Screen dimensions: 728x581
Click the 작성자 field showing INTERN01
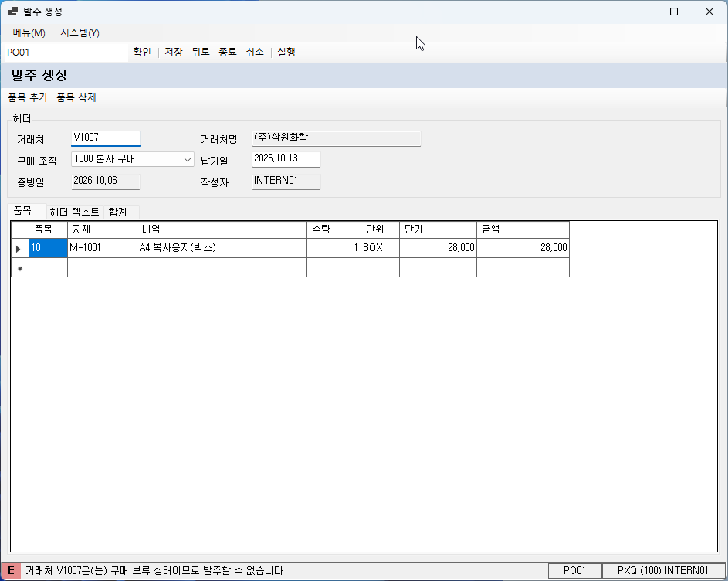pos(286,182)
